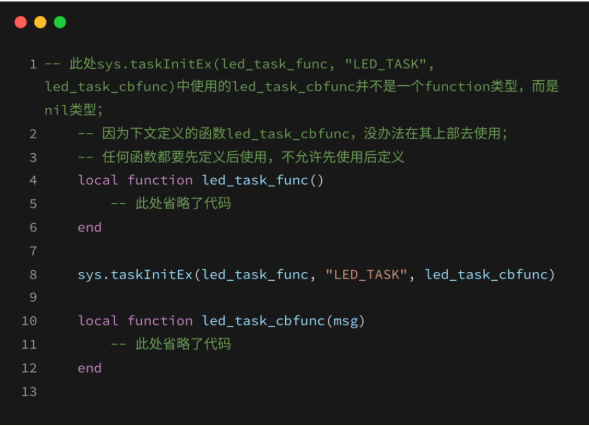Click the led_task_cbfunc definition on line 10
The image size is (589, 426).
(x=263, y=321)
